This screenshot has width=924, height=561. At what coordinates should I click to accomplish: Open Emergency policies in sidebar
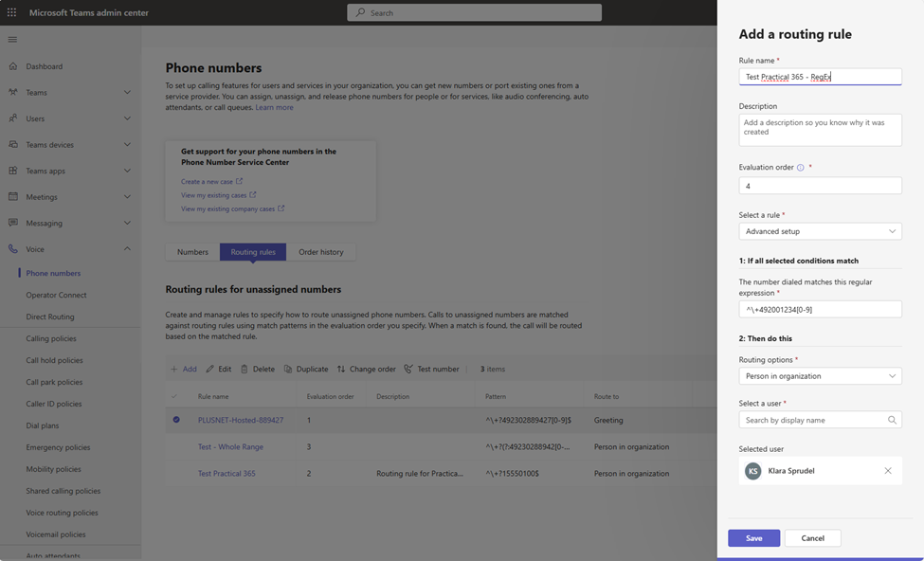pos(58,447)
